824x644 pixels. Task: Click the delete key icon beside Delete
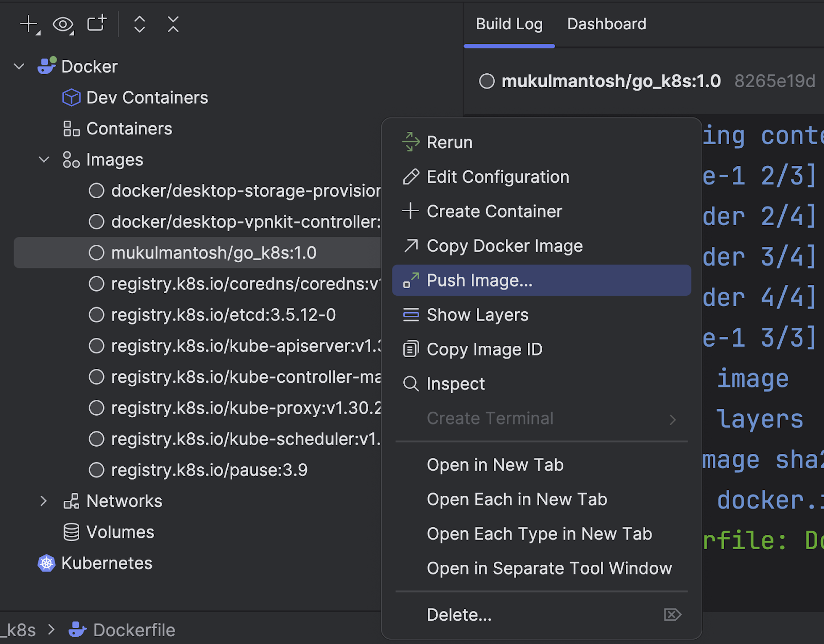click(x=673, y=614)
